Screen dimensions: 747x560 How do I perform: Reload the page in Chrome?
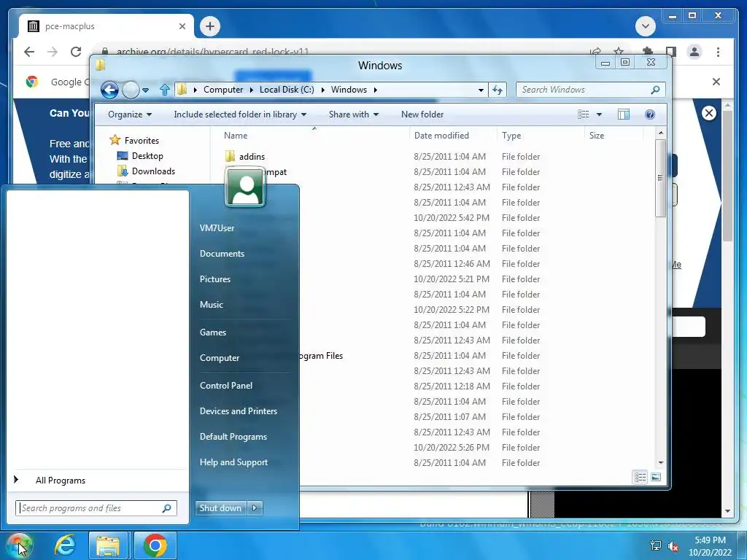point(76,52)
